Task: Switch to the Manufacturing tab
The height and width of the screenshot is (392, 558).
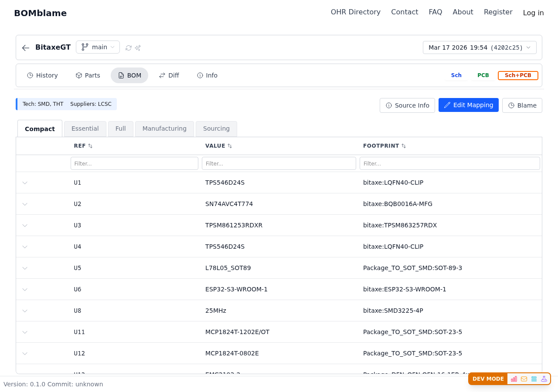Action: coord(164,129)
